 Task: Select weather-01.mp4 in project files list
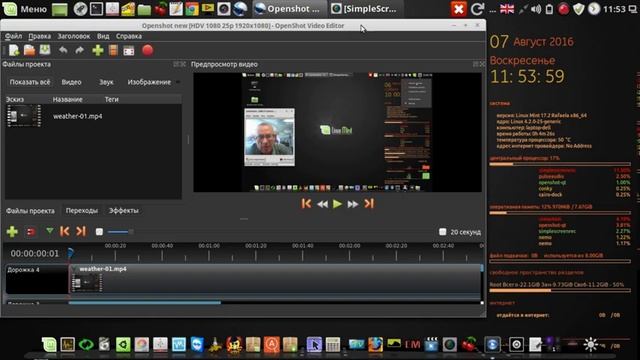point(78,116)
